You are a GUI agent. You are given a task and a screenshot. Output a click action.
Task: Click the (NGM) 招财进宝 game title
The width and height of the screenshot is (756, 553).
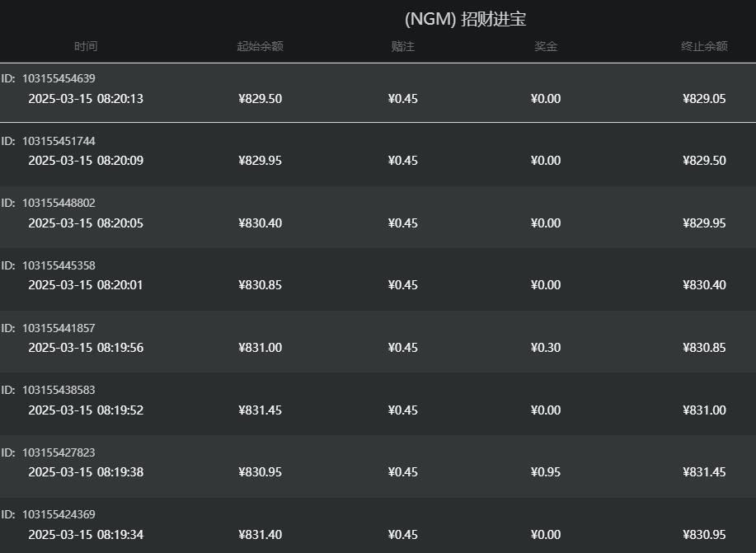(x=465, y=19)
